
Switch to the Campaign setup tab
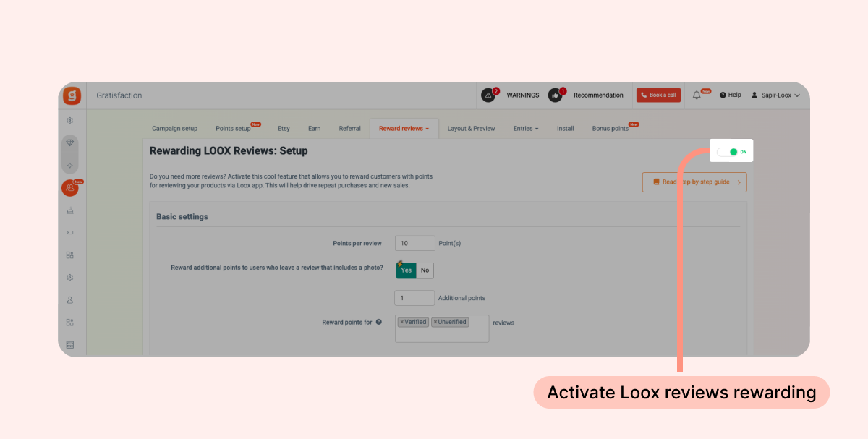174,129
